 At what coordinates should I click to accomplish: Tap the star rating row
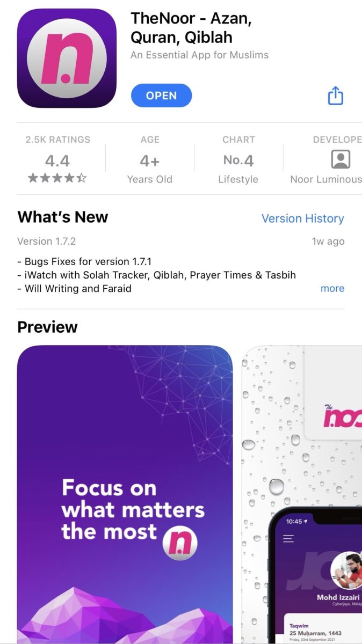(57, 178)
